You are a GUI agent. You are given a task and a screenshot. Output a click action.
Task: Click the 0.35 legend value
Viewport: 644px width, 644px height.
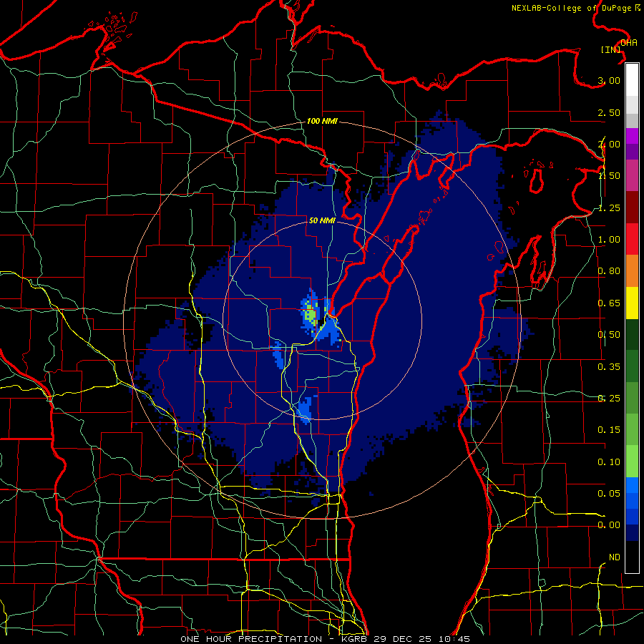point(609,367)
